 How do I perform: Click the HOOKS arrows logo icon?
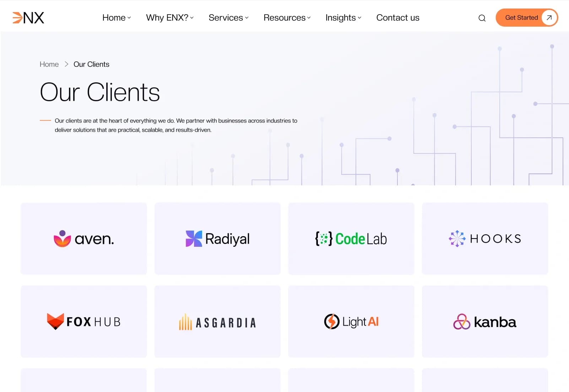point(457,239)
